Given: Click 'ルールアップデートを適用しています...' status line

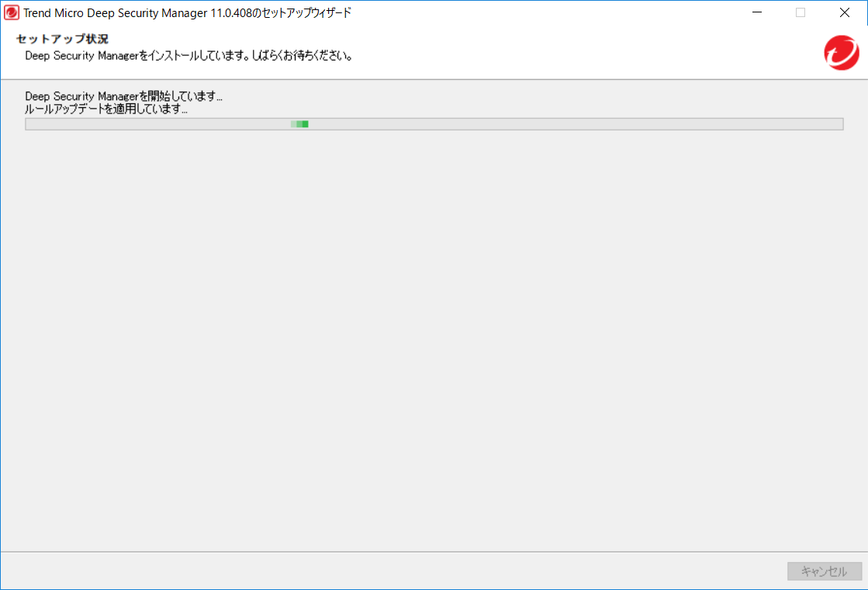Looking at the screenshot, I should pyautogui.click(x=106, y=109).
